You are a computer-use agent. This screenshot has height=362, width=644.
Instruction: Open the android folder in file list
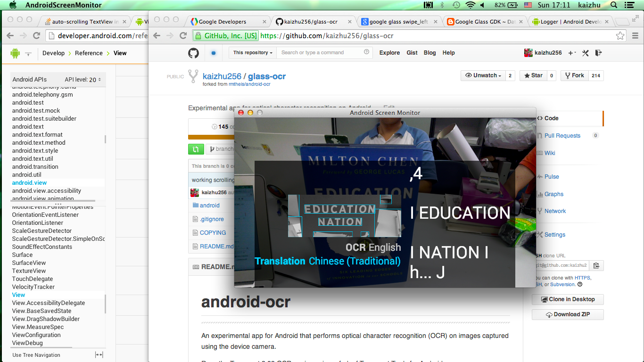(210, 206)
